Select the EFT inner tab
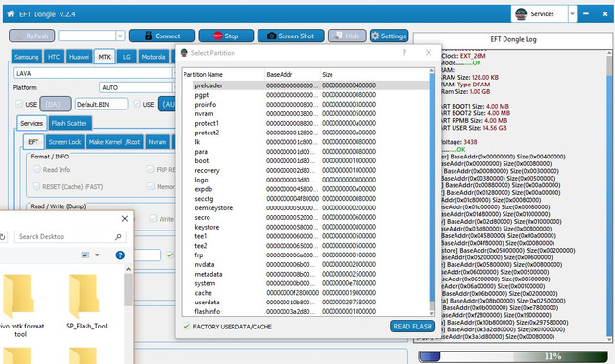This screenshot has width=615, height=364. pyautogui.click(x=34, y=142)
